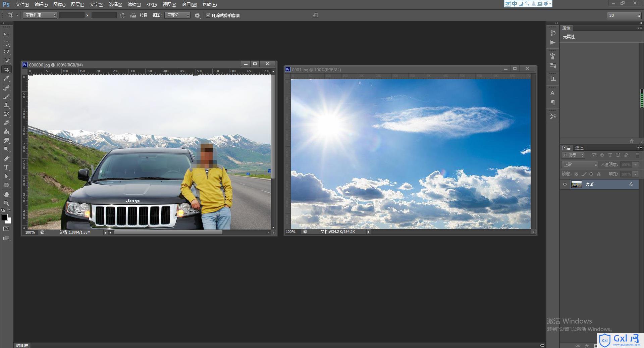Toggle lock position icon
The image size is (644, 348).
[591, 174]
